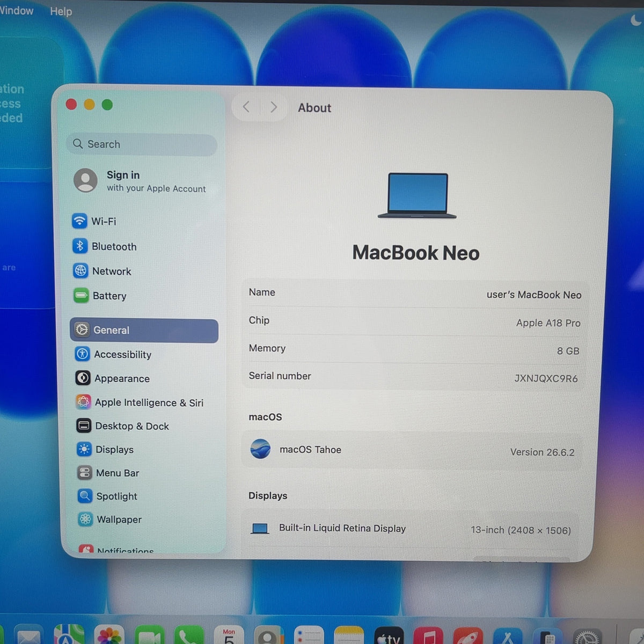This screenshot has height=644, width=644.
Task: Click the "8 GB" memory value
Action: 568,351
